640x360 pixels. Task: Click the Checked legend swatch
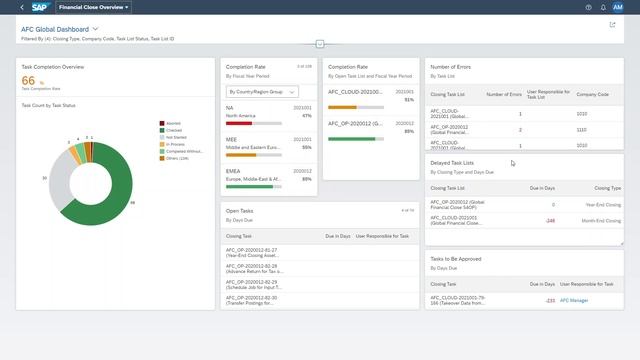[162, 130]
